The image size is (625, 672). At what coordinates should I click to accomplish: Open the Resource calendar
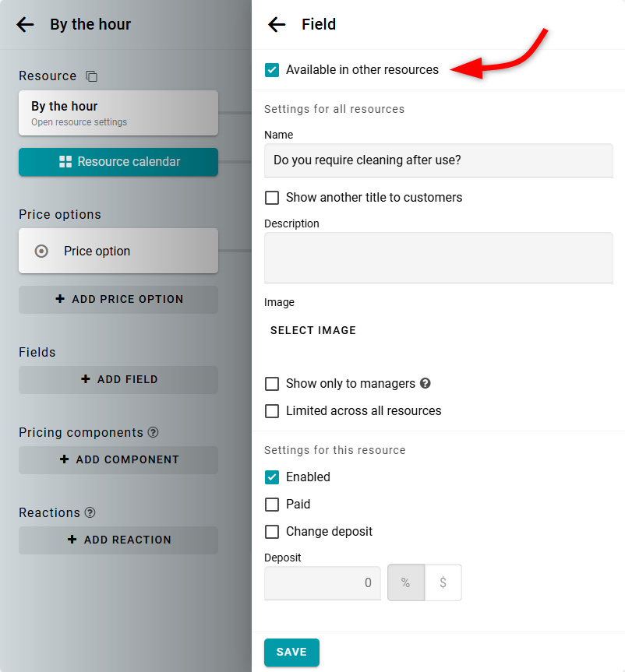click(118, 162)
